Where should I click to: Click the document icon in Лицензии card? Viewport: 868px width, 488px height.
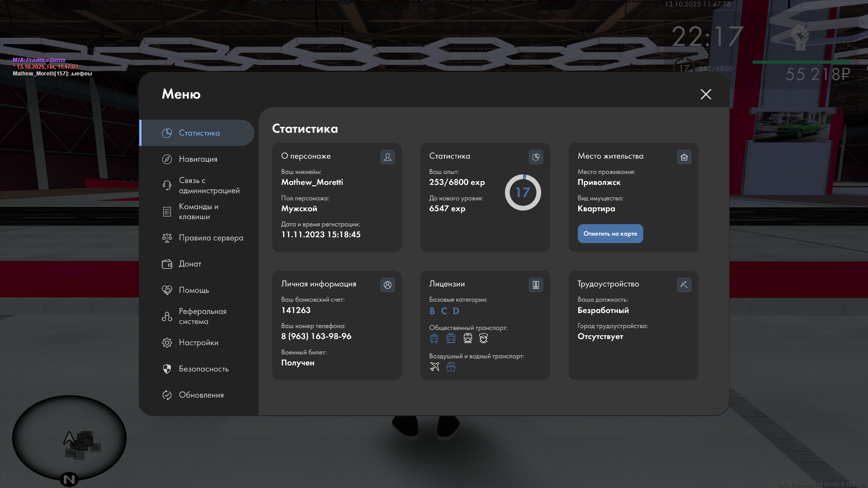(x=536, y=285)
